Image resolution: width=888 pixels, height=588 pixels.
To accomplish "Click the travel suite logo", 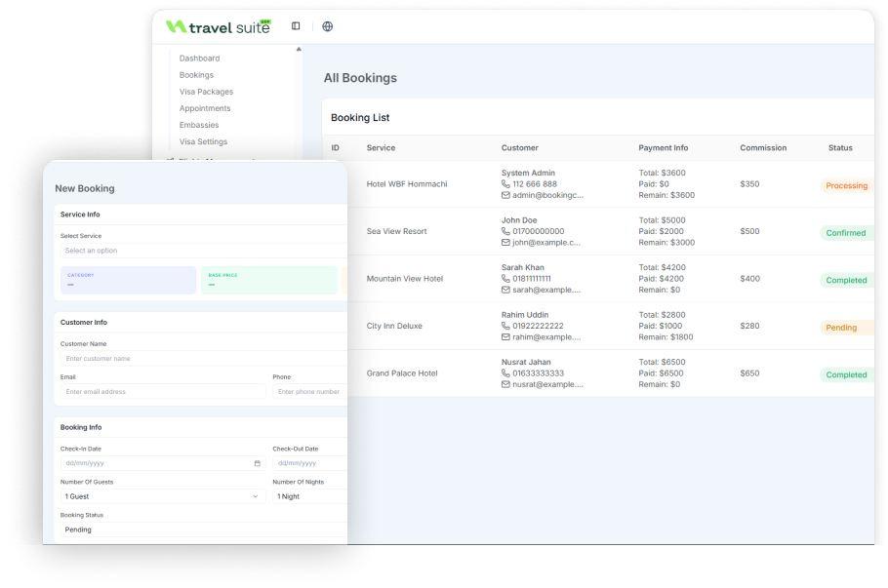I will pyautogui.click(x=219, y=26).
